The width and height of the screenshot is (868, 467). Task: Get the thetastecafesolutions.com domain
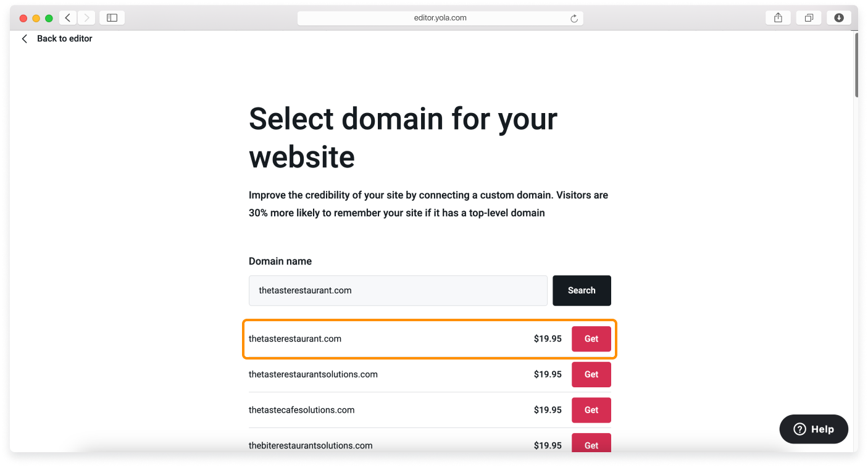(591, 410)
